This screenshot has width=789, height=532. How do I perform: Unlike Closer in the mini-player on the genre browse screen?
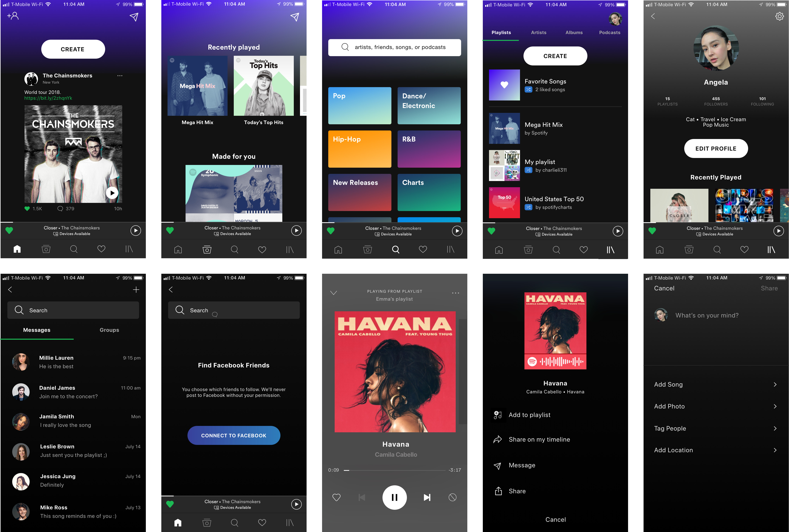pyautogui.click(x=331, y=231)
